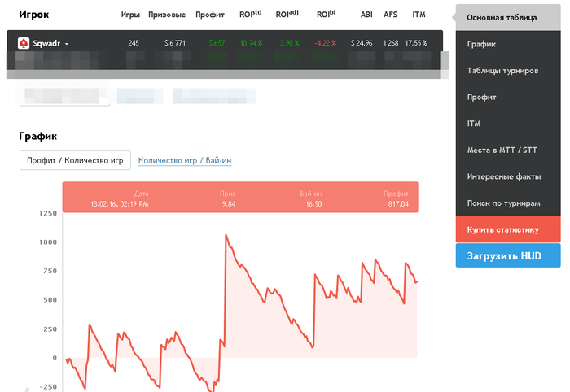Select the ABI value $ 24.96
Image resolution: width=570 pixels, height=392 pixels.
[x=362, y=43]
